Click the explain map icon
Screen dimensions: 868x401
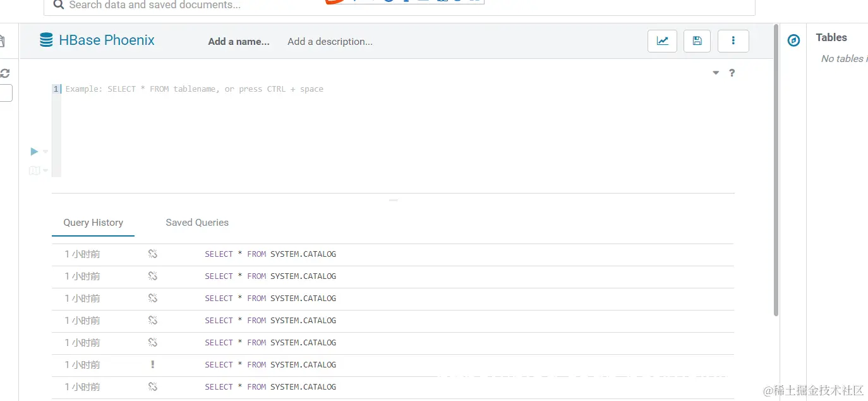point(34,171)
